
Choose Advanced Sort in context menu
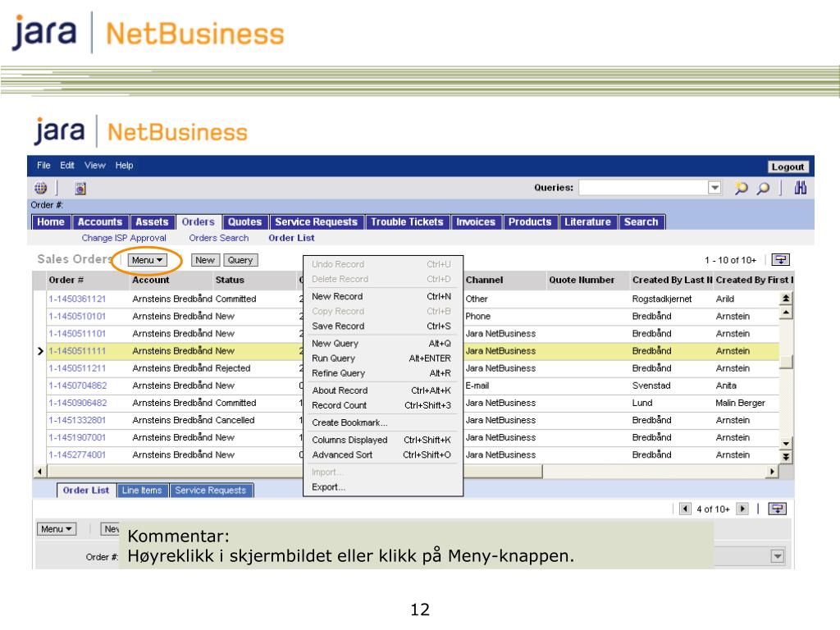381,454
